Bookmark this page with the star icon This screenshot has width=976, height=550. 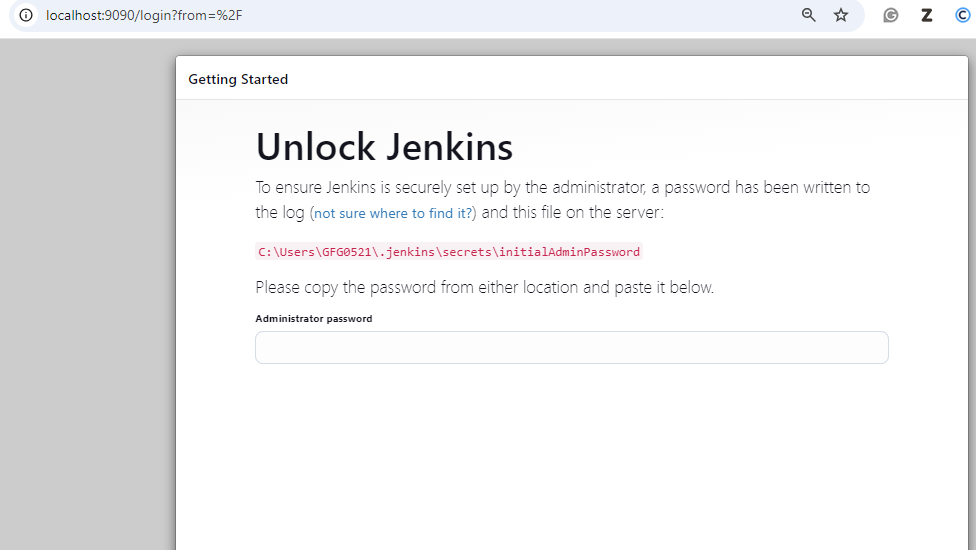tap(841, 15)
